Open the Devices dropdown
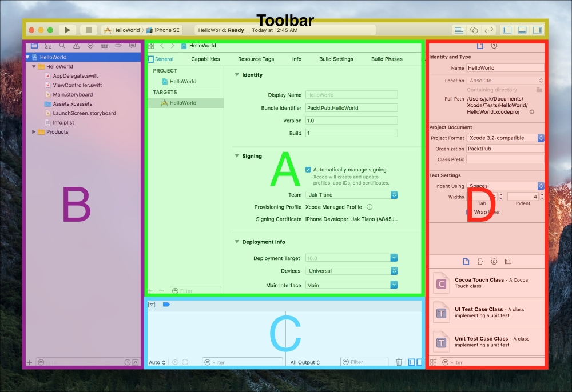 tap(351, 271)
